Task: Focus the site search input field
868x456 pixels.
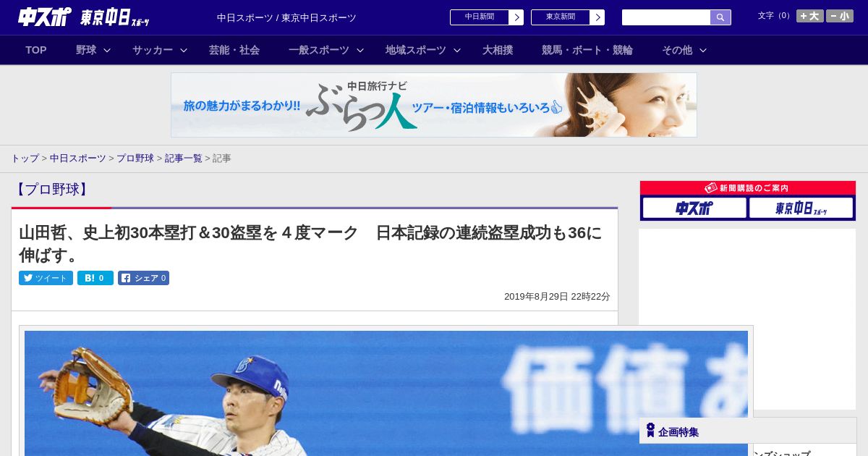Action: [666, 17]
